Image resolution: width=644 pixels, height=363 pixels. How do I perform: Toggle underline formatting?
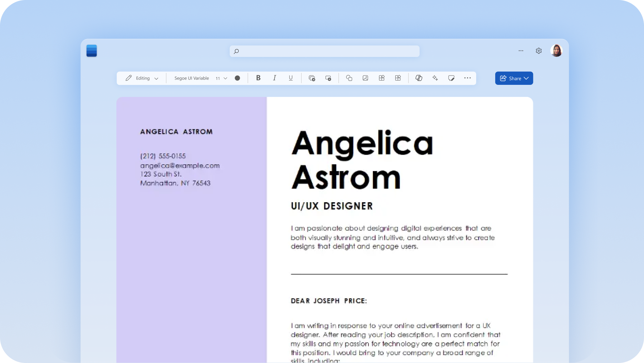[291, 78]
